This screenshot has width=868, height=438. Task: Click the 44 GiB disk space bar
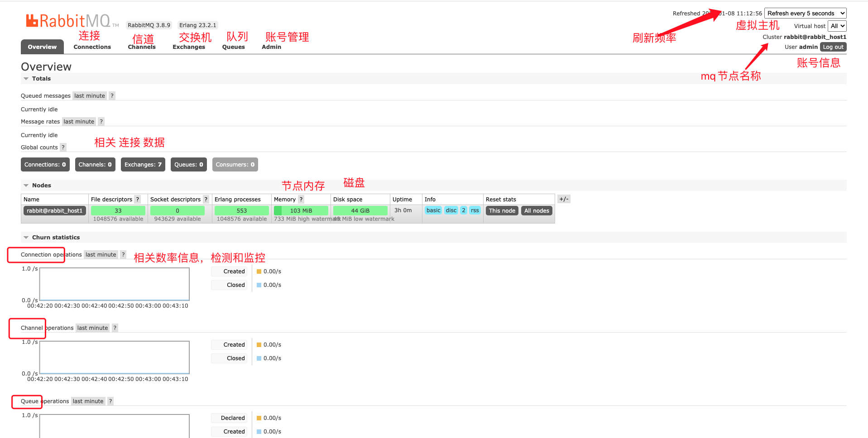pos(360,210)
